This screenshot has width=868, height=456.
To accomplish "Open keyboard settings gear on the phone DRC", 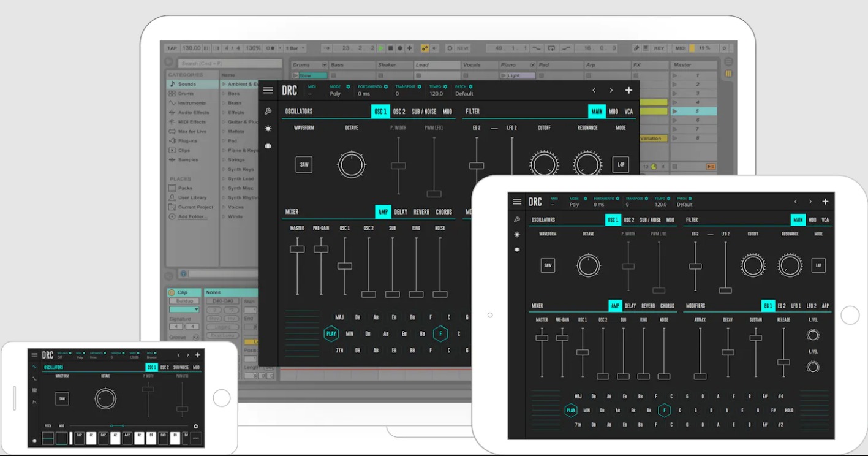I will pyautogui.click(x=196, y=426).
